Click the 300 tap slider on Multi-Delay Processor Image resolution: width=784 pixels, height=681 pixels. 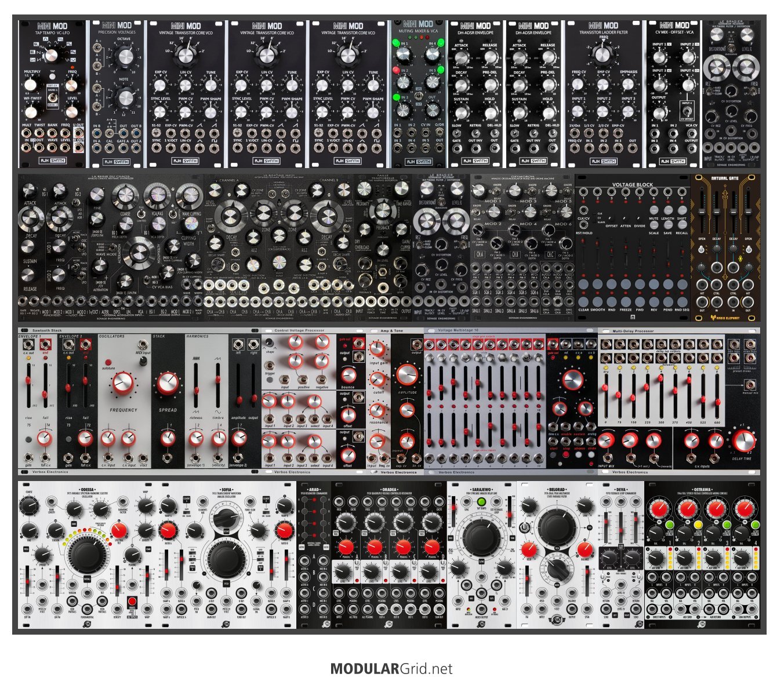[x=662, y=396]
